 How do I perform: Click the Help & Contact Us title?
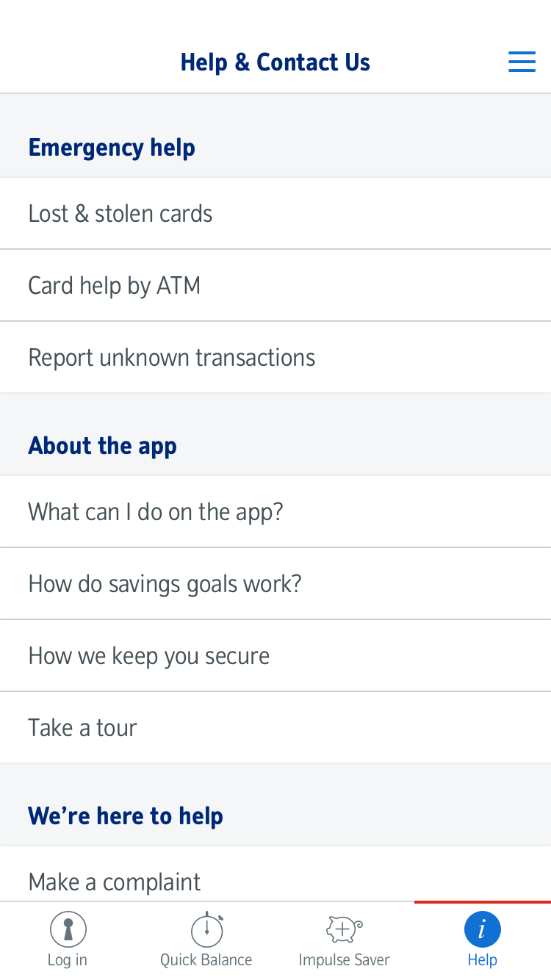[275, 62]
